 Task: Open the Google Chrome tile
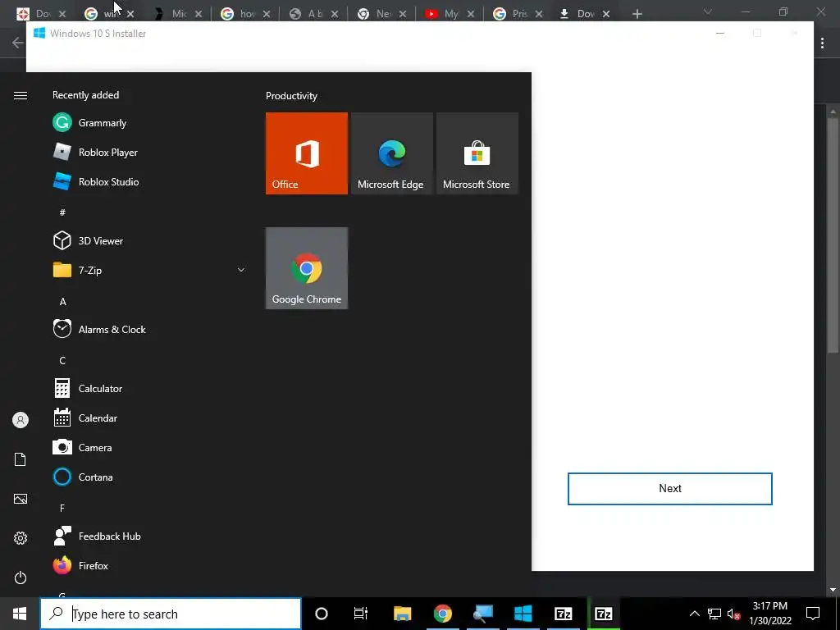307,268
